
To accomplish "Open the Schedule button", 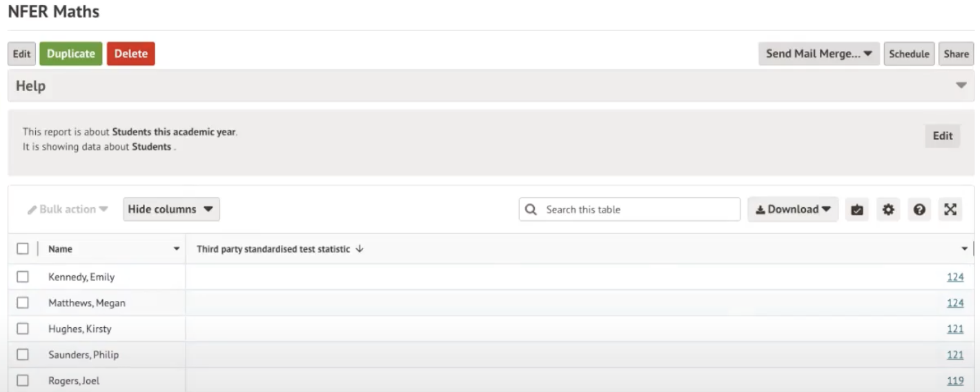I will (909, 54).
